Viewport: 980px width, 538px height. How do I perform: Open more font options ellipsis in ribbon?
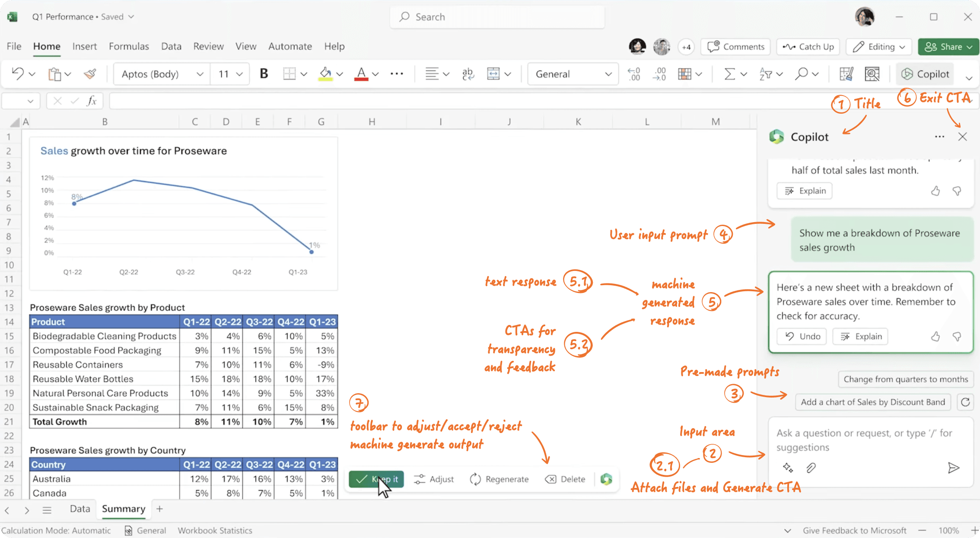click(x=397, y=74)
